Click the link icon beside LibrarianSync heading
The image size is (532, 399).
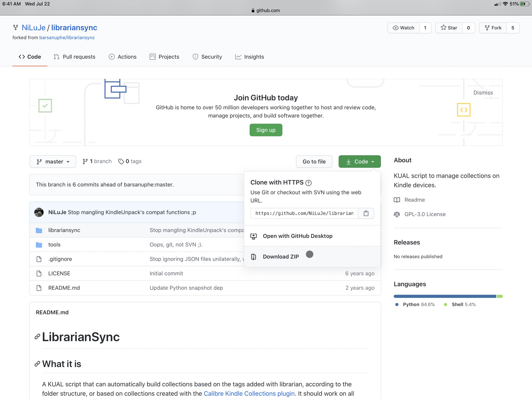pos(37,336)
